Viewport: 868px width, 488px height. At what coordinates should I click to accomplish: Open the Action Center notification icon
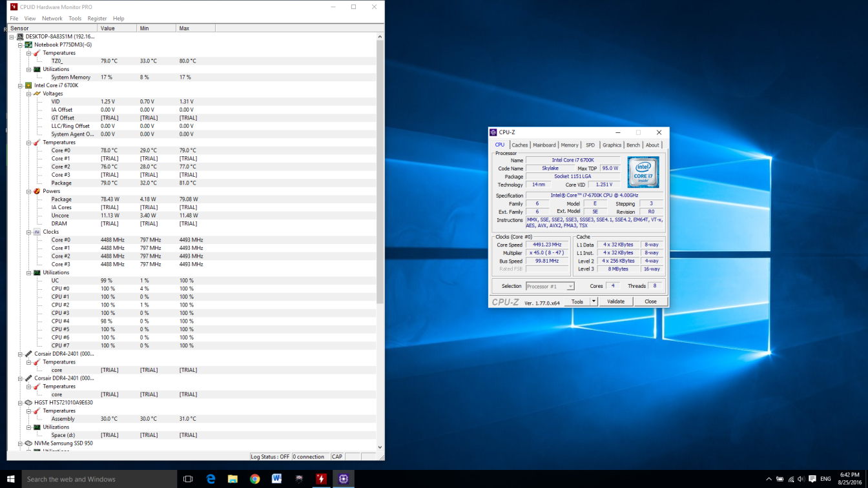click(x=812, y=479)
